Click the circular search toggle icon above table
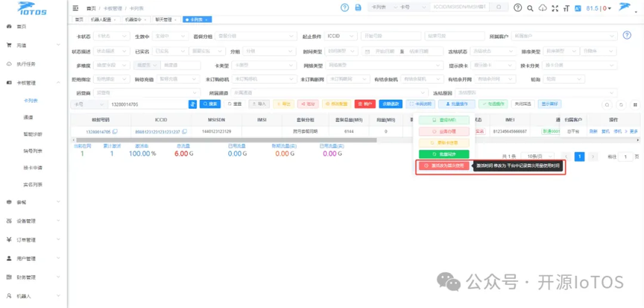 (x=607, y=104)
